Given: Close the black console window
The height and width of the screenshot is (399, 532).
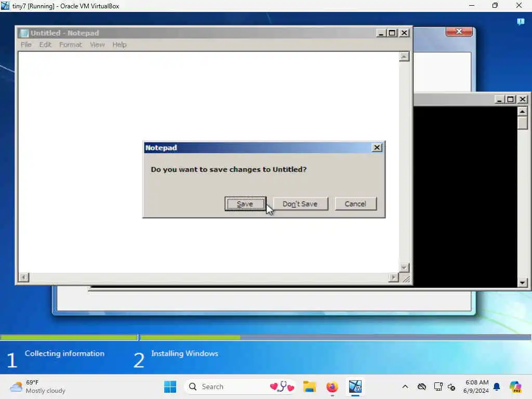Looking at the screenshot, I should tap(523, 99).
